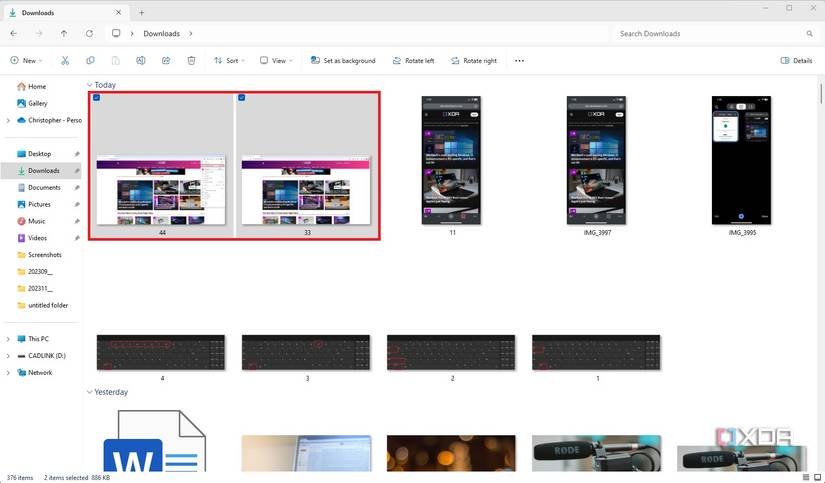
Task: Select the Word document thumbnail
Action: (x=155, y=441)
